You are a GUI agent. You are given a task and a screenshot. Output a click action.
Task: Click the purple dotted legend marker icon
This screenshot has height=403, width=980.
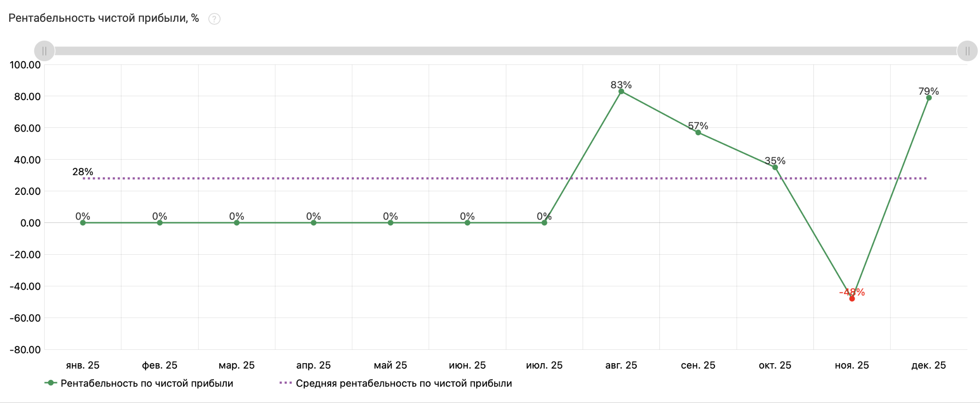pyautogui.click(x=285, y=383)
